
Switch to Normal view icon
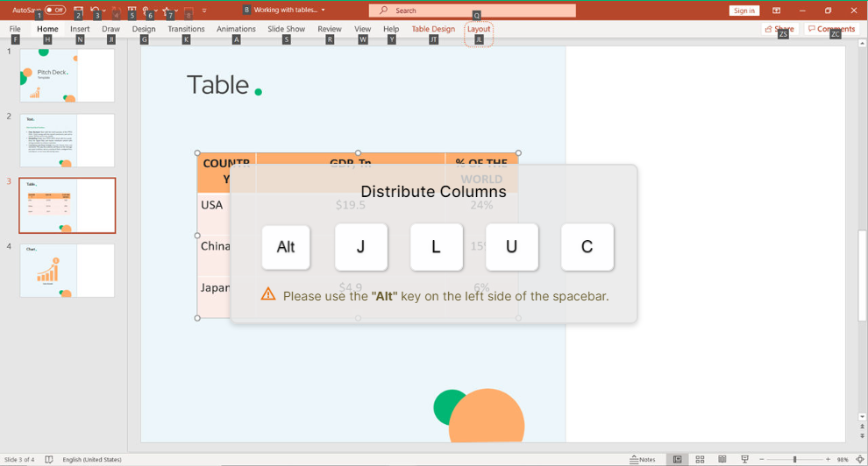pos(677,459)
